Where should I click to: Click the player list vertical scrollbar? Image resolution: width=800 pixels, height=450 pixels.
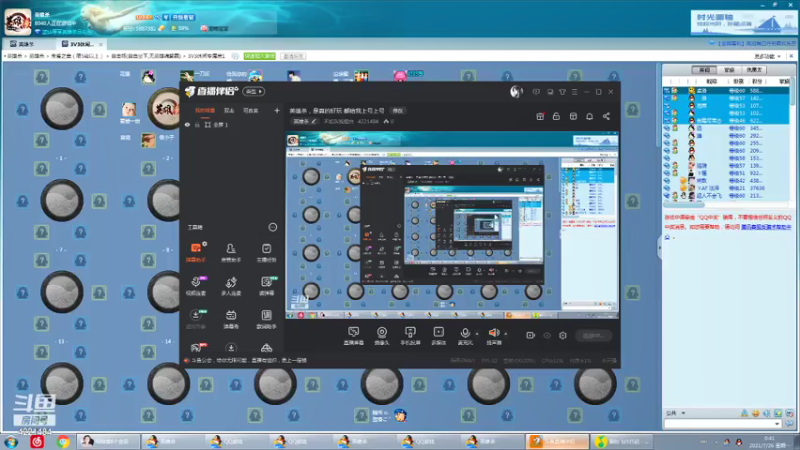click(792, 92)
